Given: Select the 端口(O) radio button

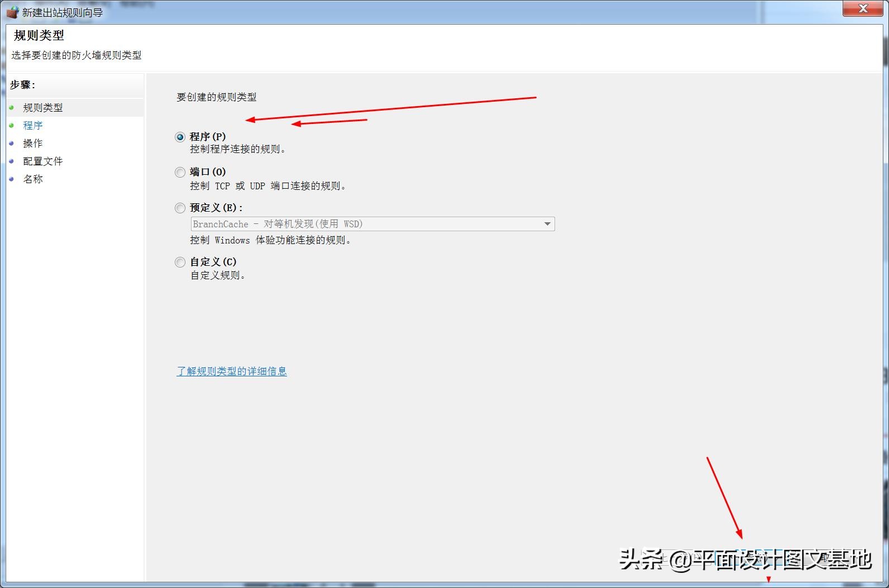Looking at the screenshot, I should [x=180, y=172].
